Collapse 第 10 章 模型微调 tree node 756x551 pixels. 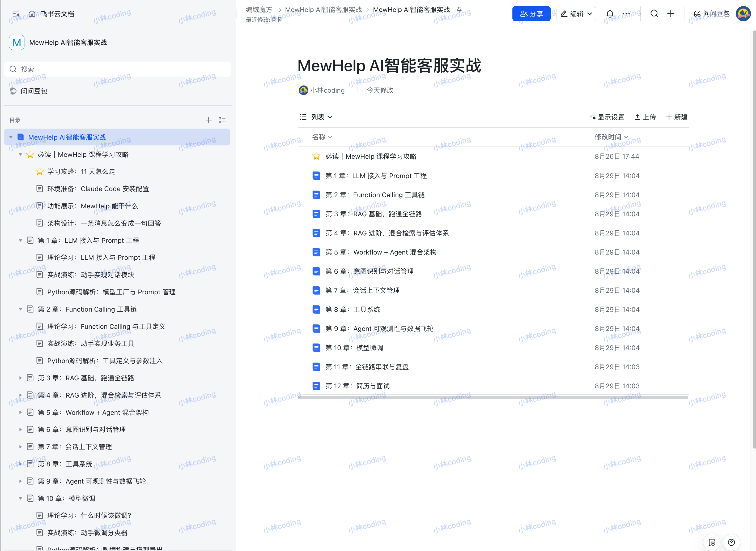pos(20,498)
